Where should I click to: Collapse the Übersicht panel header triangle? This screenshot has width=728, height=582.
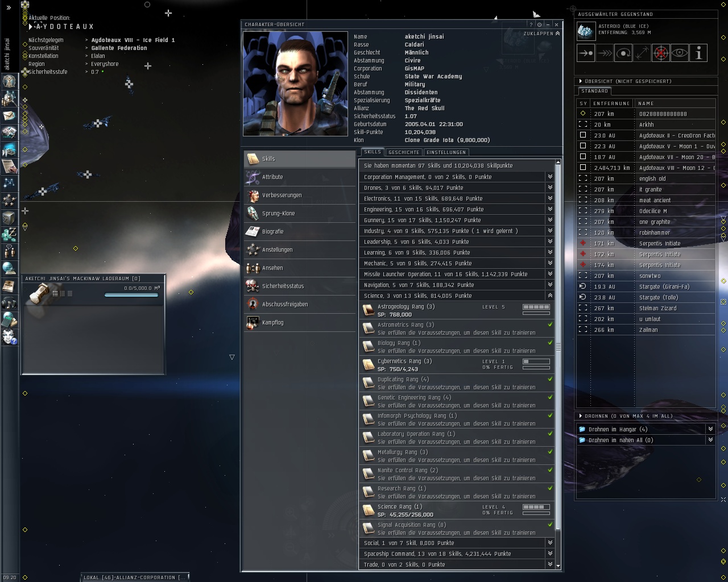pos(580,81)
